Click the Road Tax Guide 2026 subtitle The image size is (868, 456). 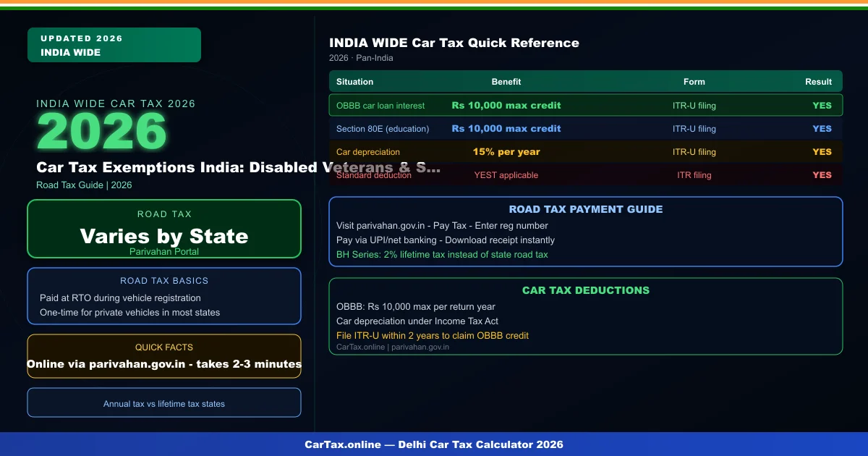click(x=84, y=185)
